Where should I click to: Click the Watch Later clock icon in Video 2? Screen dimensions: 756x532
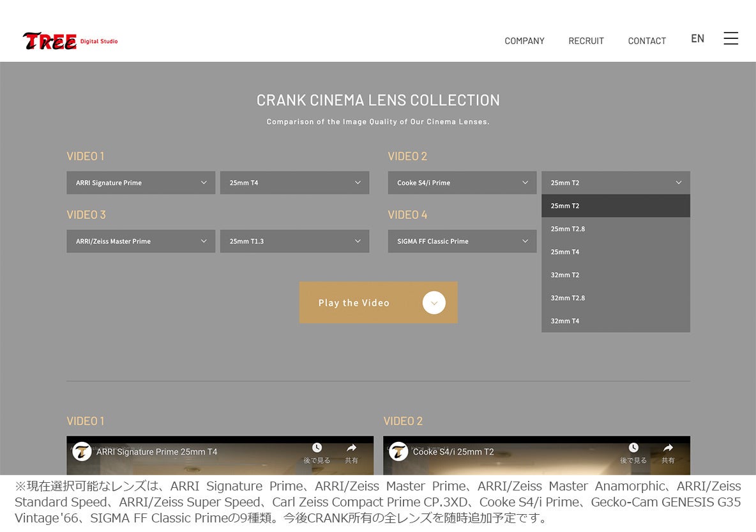point(633,448)
